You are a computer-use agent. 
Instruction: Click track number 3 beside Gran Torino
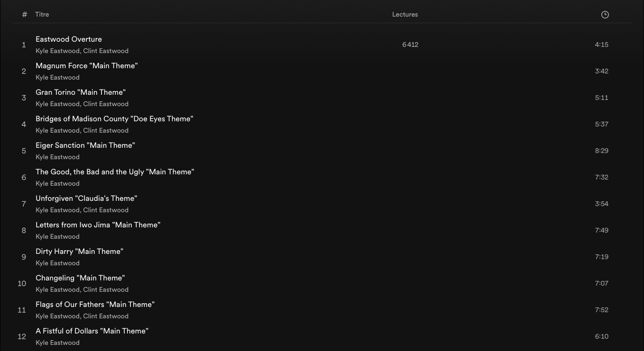(24, 98)
